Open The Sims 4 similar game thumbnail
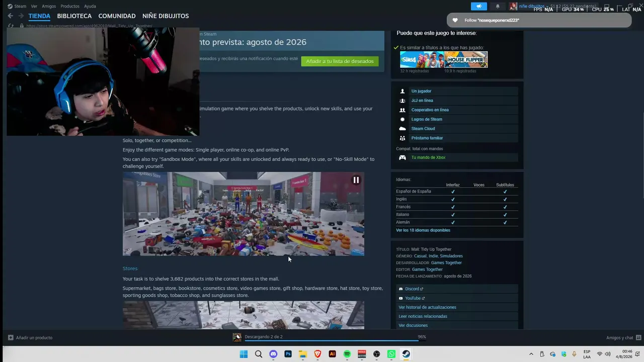Screen dimensions: 644x362 pyautogui.click(x=422, y=59)
